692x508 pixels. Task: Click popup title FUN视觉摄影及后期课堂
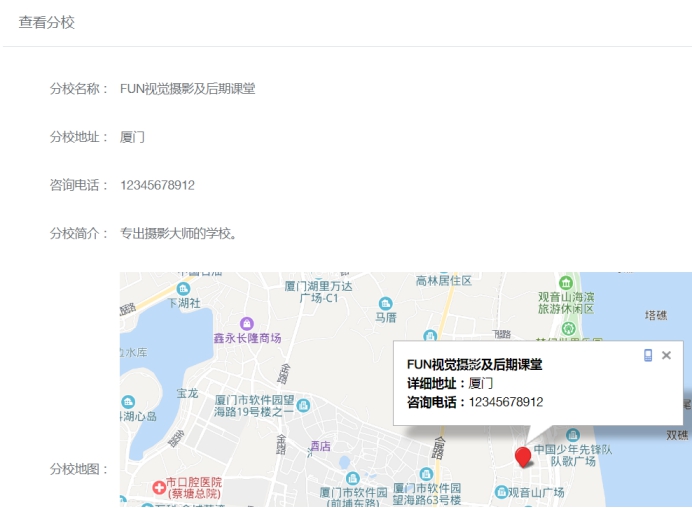pos(474,365)
